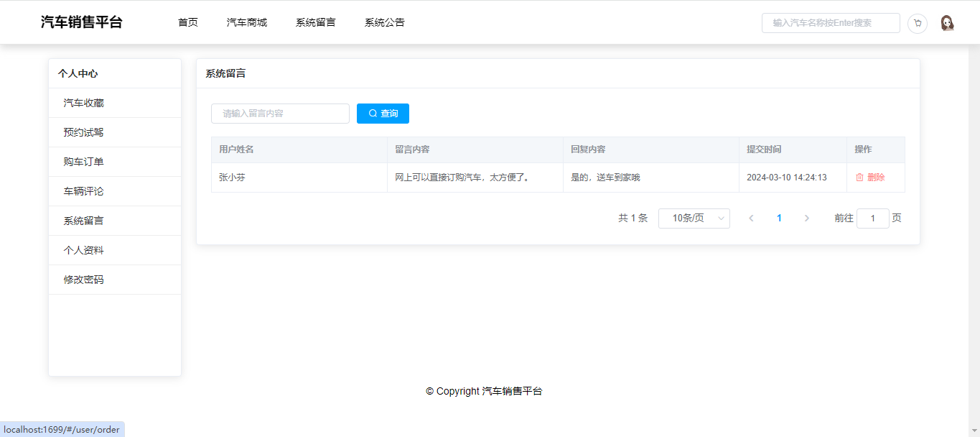Select 车辆评论 in the sidebar
Screen dimensions: 980x437
(x=84, y=191)
